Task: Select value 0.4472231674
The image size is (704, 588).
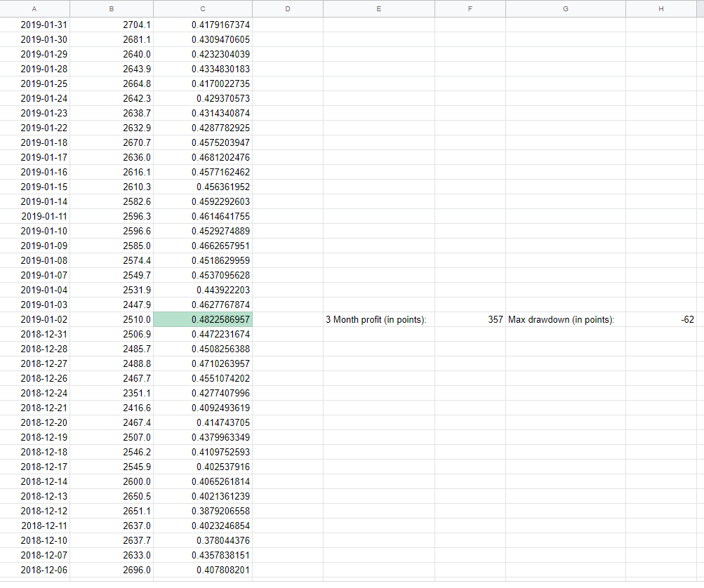Action: 202,335
